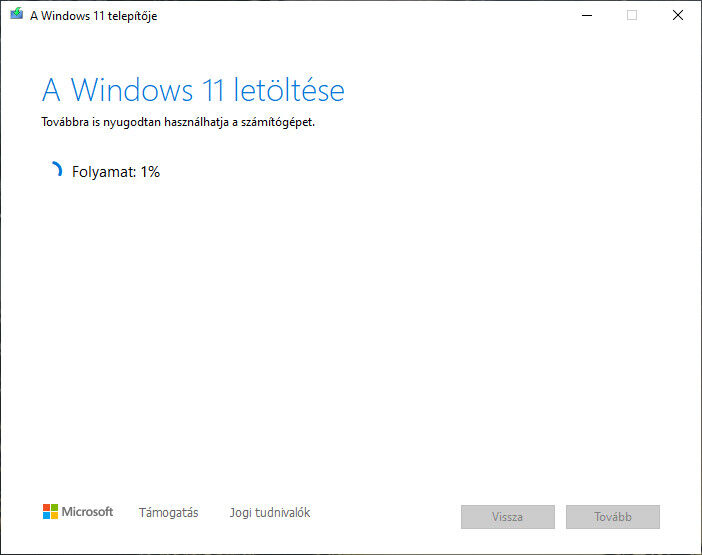
Task: Click the Microsoft logo in the footer
Action: pyautogui.click(x=78, y=512)
